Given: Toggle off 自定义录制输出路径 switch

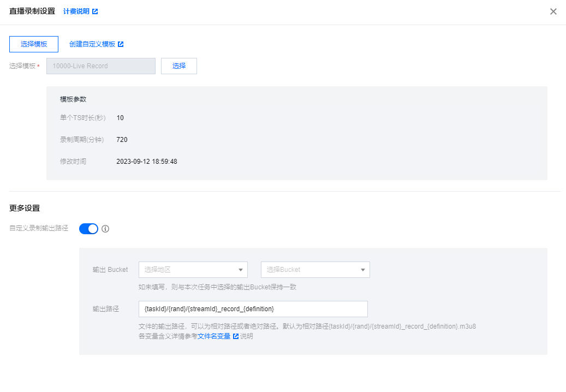Looking at the screenshot, I should [x=88, y=229].
